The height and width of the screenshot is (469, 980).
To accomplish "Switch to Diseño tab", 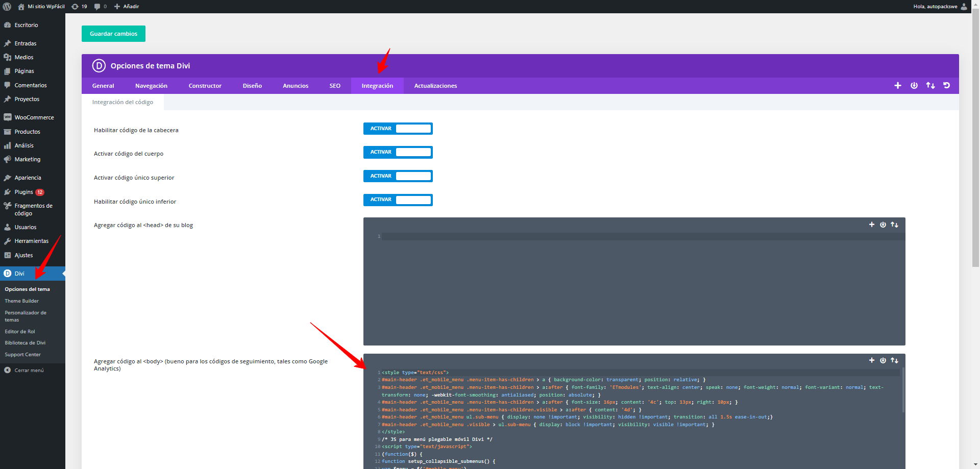I will click(x=252, y=86).
